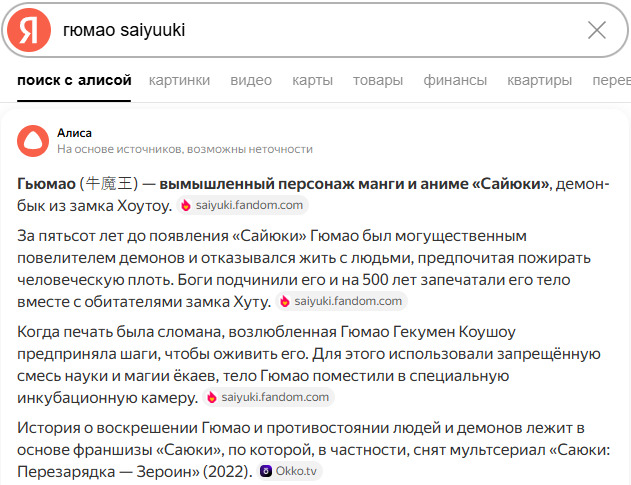Click the disclaimer На основе источников, возможны неточности
Screen dimensions: 631x485
pyautogui.click(x=185, y=149)
